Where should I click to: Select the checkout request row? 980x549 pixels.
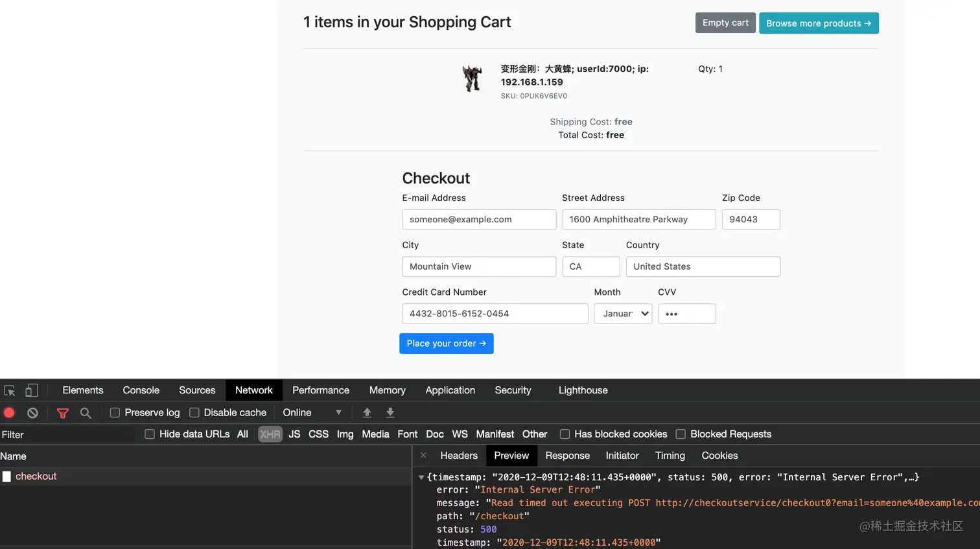[x=205, y=476]
